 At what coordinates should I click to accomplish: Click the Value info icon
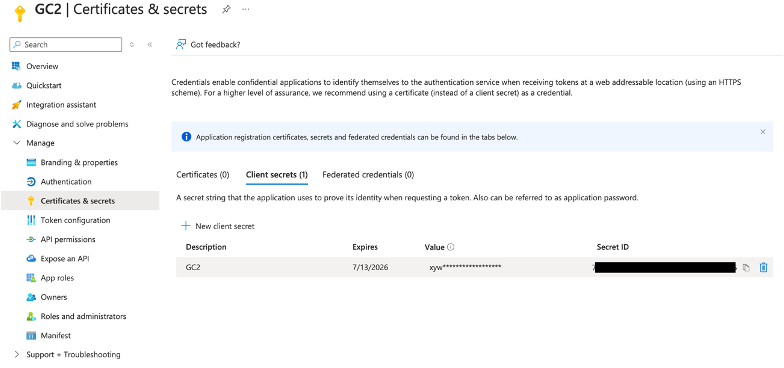pos(450,247)
